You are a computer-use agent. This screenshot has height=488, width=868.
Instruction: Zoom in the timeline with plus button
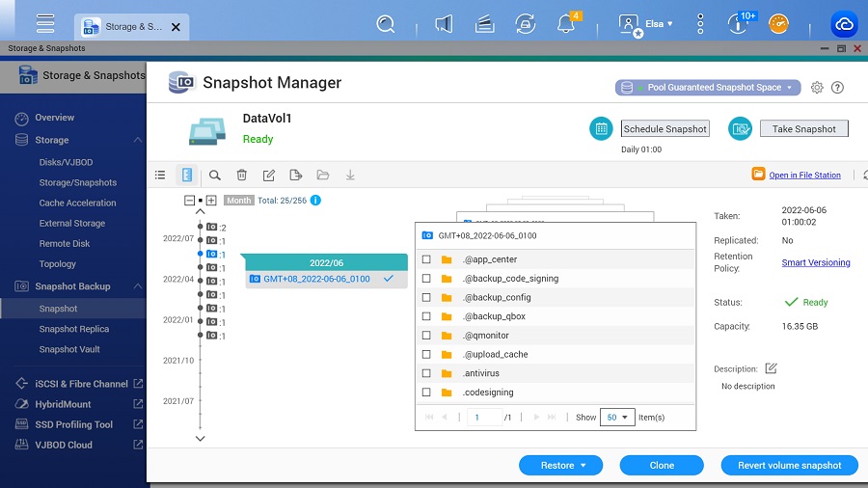pyautogui.click(x=211, y=201)
